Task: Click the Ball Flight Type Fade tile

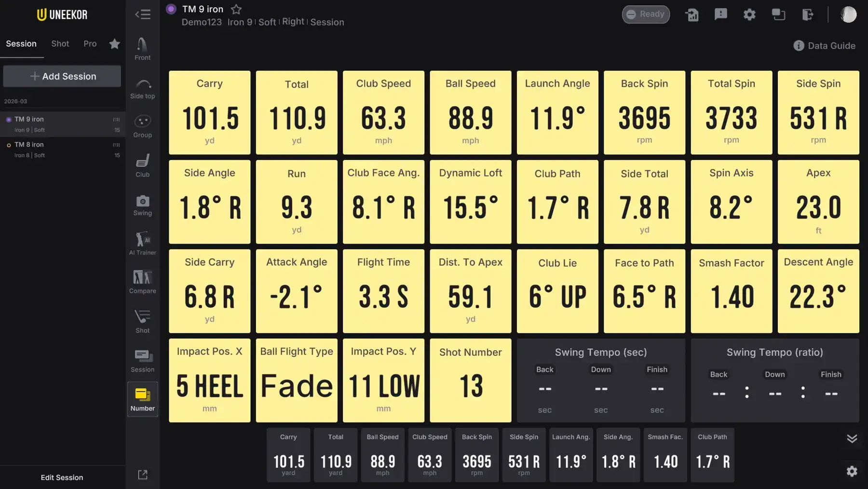Action: [x=297, y=380]
